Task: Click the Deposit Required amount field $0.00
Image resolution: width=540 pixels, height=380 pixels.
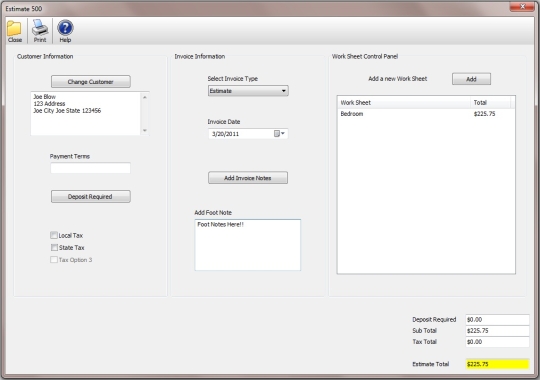Action: pyautogui.click(x=497, y=319)
